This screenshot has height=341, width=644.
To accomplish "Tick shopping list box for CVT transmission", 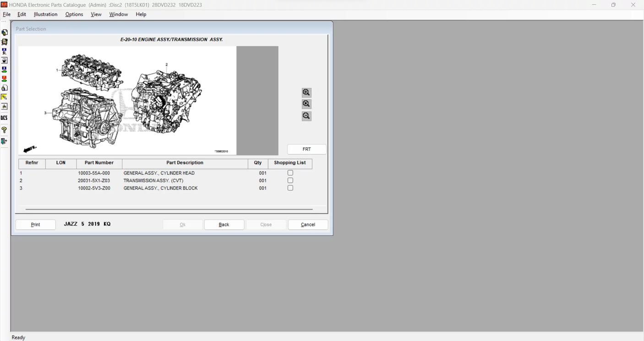I will click(290, 180).
